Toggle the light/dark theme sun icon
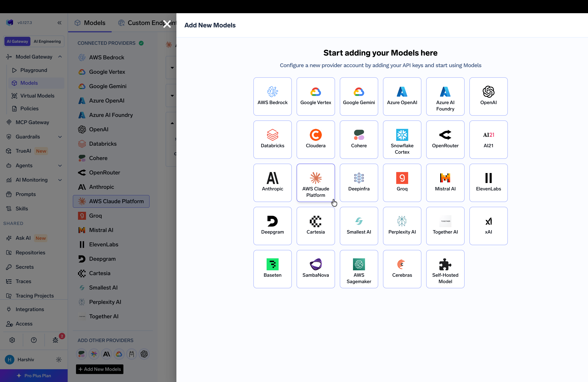This screenshot has width=588, height=382. (x=59, y=360)
